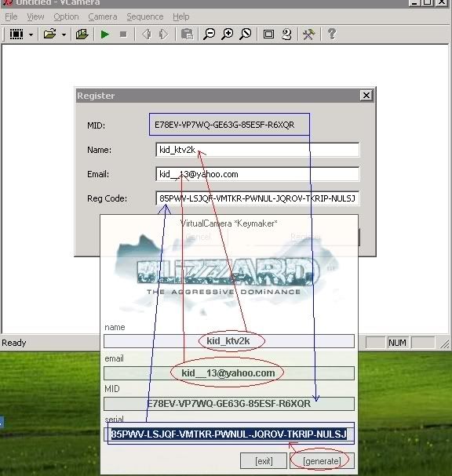Click the Email field in Register dialog
This screenshot has height=476, width=452.
(x=257, y=174)
